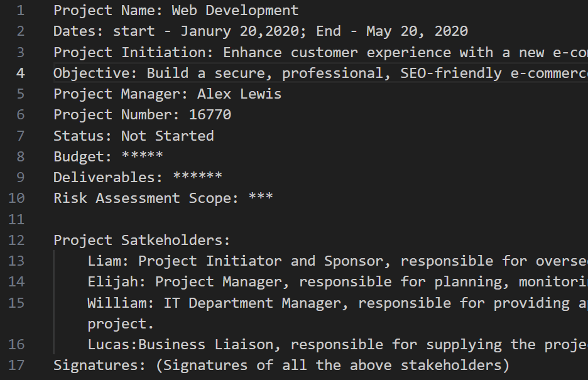Click the misspelled word 'Janury'
The image size is (588, 380).
[206, 31]
